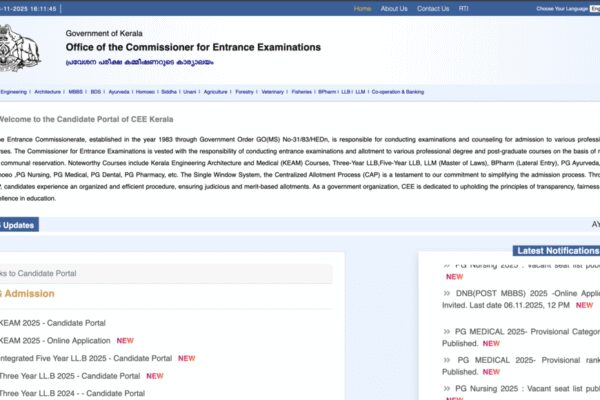Open the BDS course link
The image size is (600, 400).
coord(96,92)
